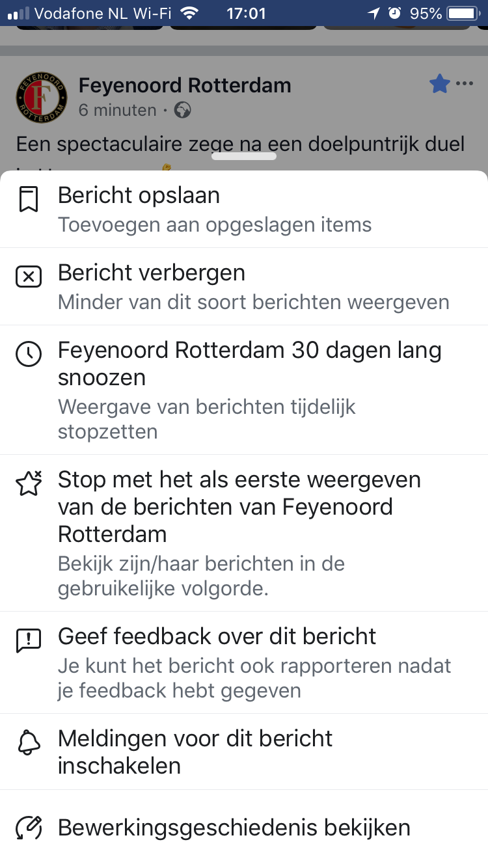Open the three-dots post options menu
488x868 pixels.
pos(465,84)
